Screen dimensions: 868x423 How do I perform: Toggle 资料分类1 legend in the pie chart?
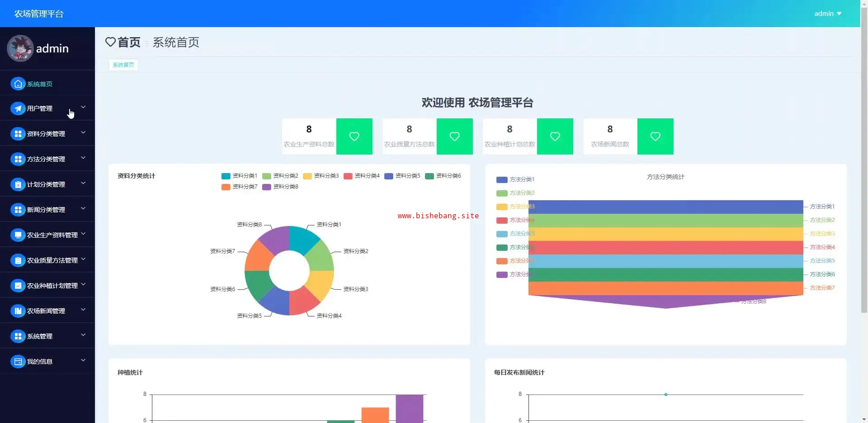[239, 176]
